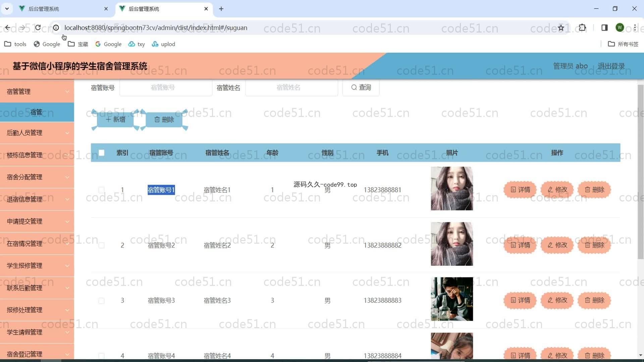
Task: Open the browser extensions puzzle icon
Action: (x=582, y=27)
